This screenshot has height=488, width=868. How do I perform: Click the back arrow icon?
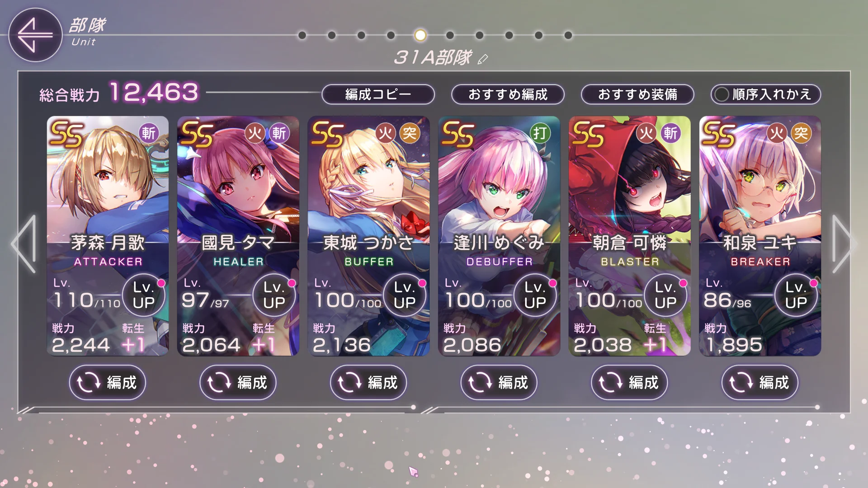[35, 35]
